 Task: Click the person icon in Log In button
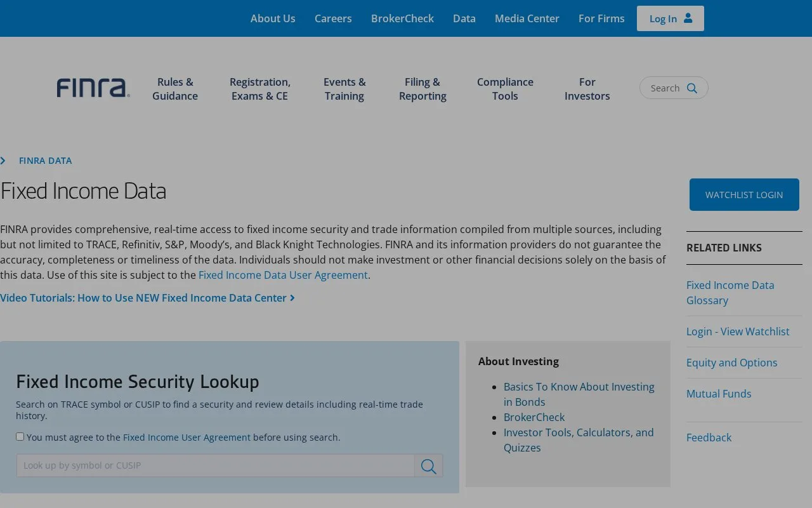point(688,18)
